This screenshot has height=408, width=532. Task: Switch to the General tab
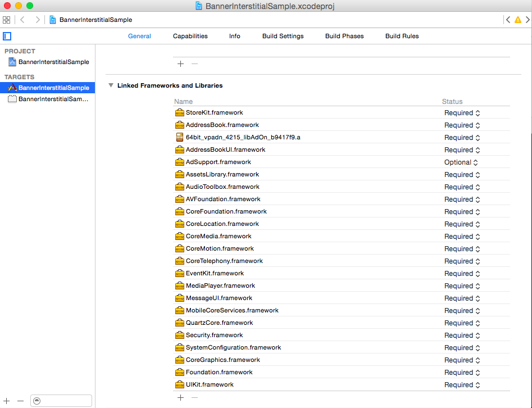139,36
